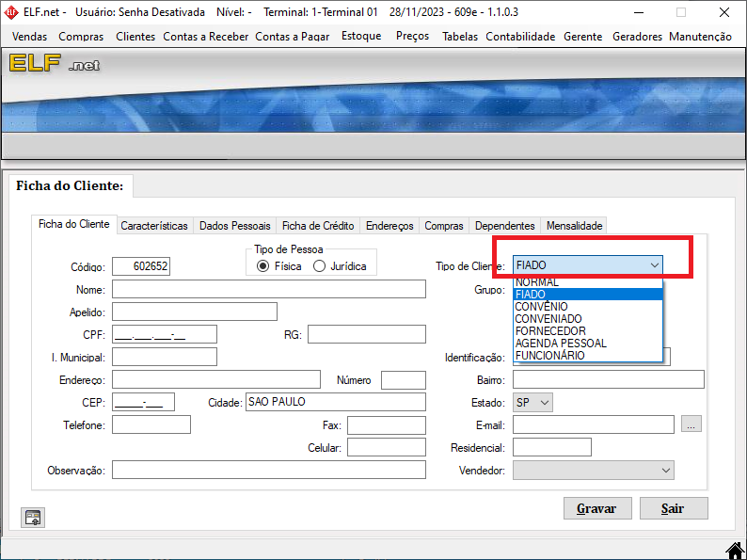Open the Gerente menu

pyautogui.click(x=582, y=37)
